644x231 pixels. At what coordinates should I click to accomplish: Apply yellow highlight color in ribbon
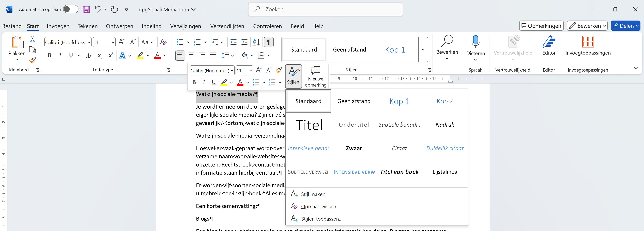tap(140, 56)
